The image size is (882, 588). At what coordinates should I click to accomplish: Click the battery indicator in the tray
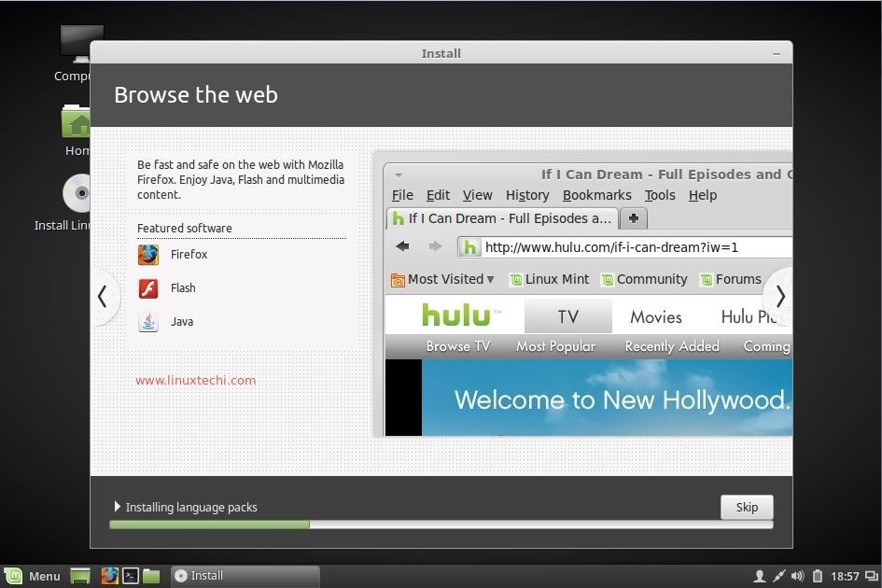coord(818,576)
